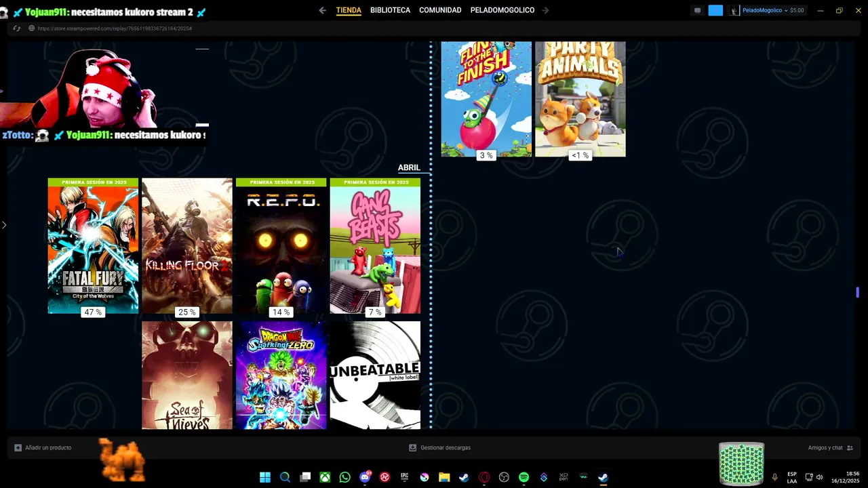The height and width of the screenshot is (488, 868).
Task: Open XP-Pen app from the taskbar
Action: 564,477
